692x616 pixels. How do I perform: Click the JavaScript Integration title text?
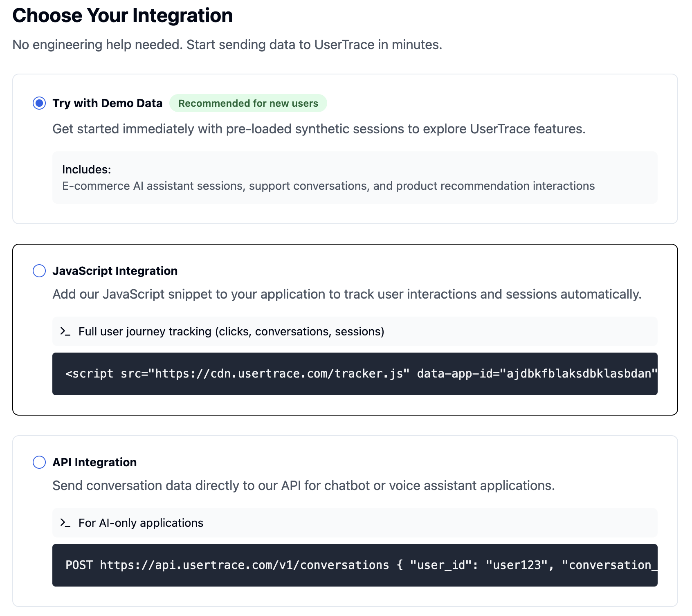click(x=115, y=271)
